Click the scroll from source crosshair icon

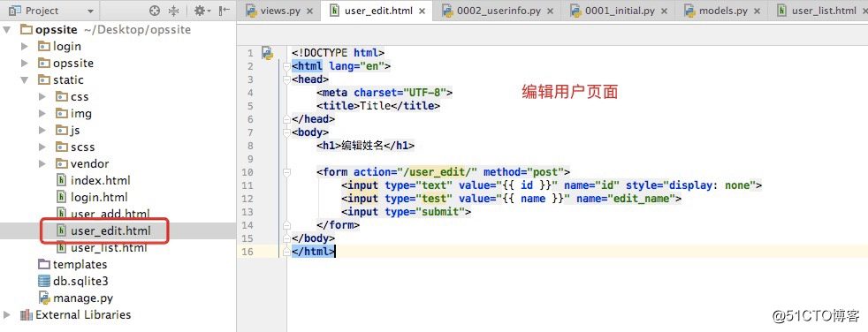pos(155,11)
